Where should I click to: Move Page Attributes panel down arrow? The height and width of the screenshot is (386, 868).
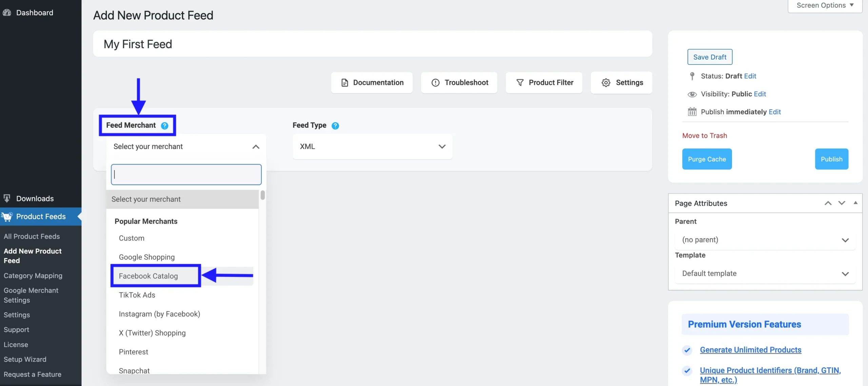(842, 203)
